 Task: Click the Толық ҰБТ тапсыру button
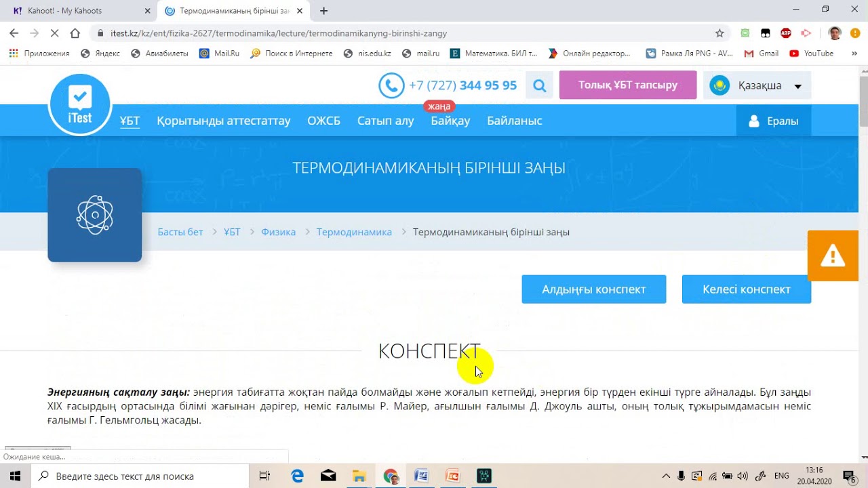[x=628, y=85]
